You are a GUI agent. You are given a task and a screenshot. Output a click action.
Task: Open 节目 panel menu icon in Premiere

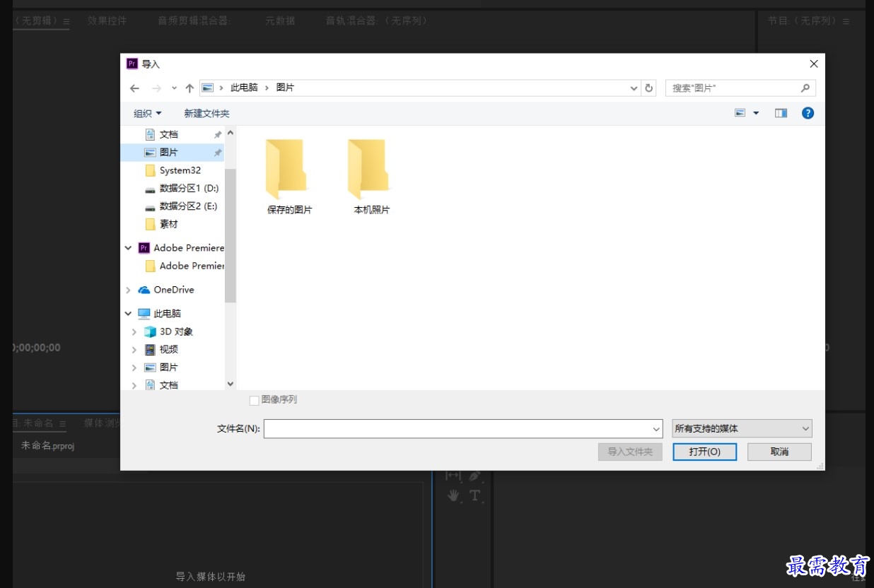click(844, 21)
